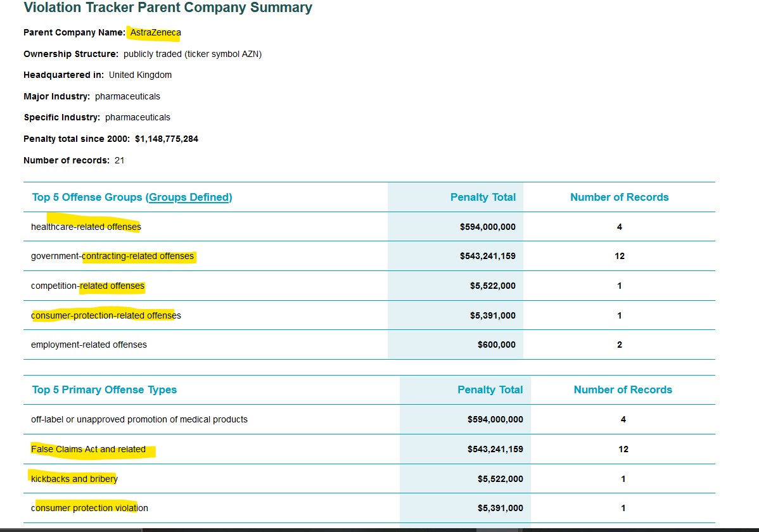Click the Major Industry pharmaceuticals value
The width and height of the screenshot is (759, 532).
pos(127,96)
